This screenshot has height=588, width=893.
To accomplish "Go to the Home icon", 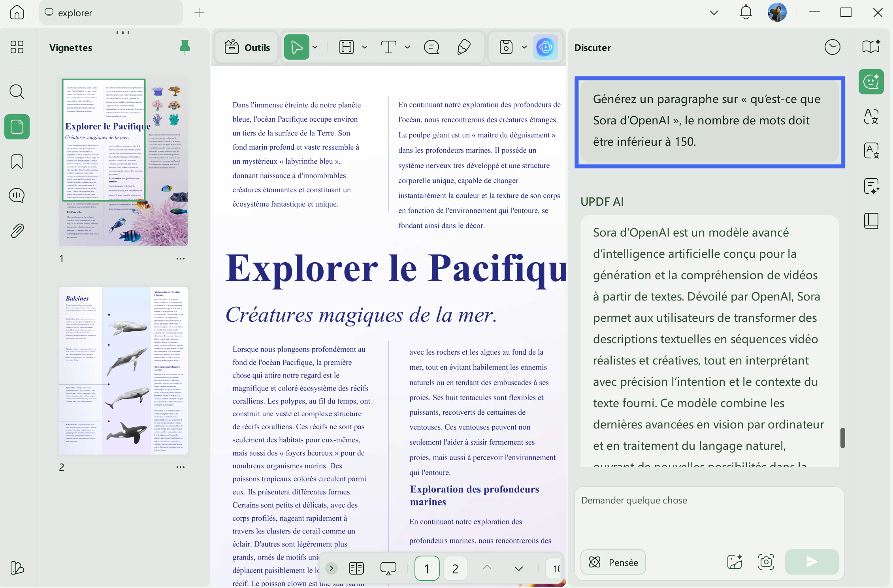I will pos(17,13).
